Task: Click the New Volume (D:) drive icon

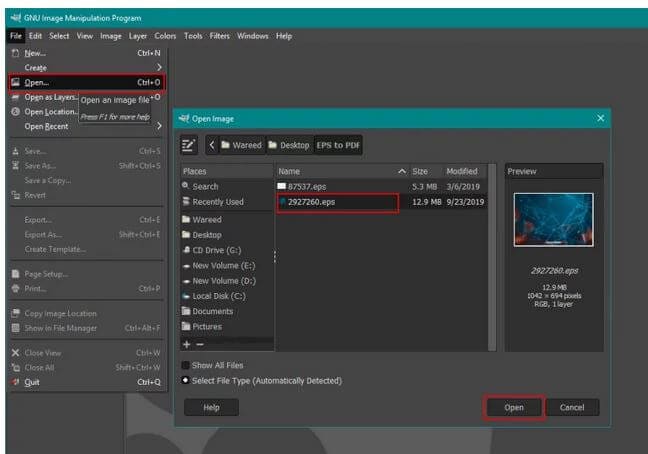Action: coord(186,281)
